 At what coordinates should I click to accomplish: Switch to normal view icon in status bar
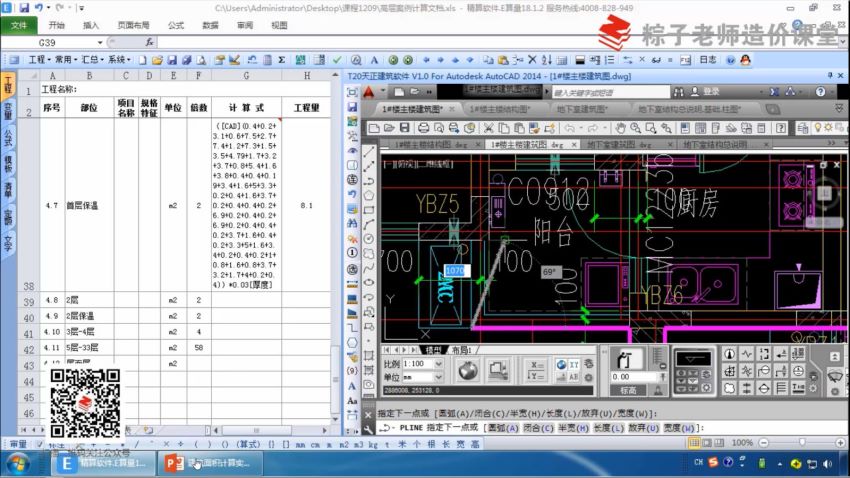694,443
